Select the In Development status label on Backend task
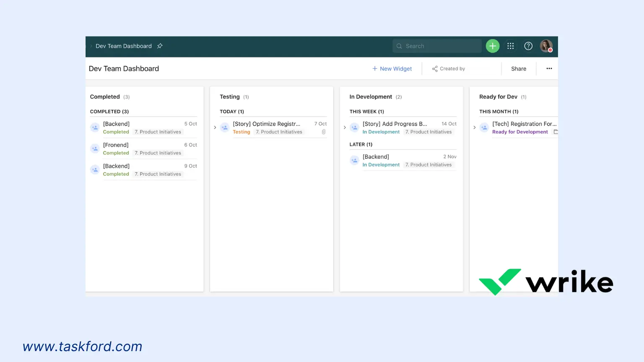 tap(381, 164)
